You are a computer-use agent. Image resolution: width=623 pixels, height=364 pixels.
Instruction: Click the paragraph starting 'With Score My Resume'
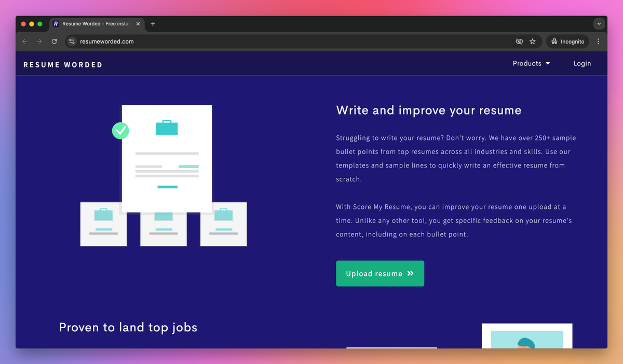pyautogui.click(x=454, y=220)
